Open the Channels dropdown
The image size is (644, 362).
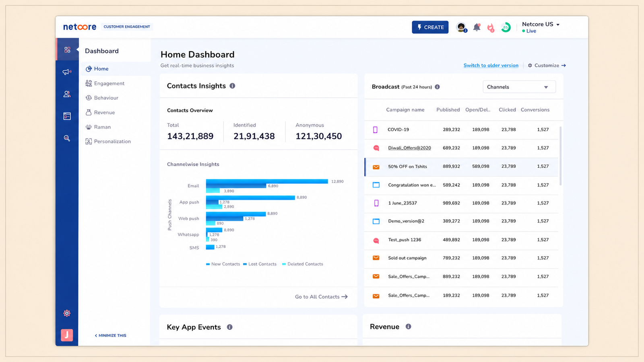tap(519, 87)
